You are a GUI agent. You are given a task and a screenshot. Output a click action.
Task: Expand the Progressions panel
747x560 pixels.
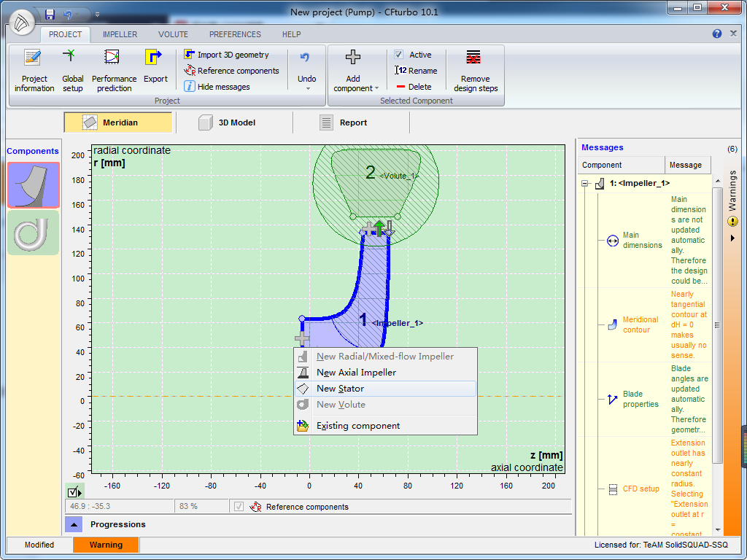[x=74, y=524]
